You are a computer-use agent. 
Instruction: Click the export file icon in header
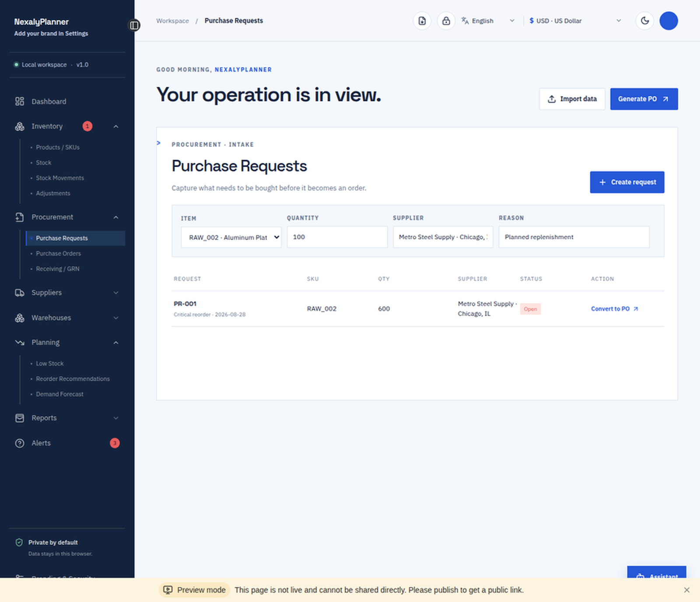[422, 21]
